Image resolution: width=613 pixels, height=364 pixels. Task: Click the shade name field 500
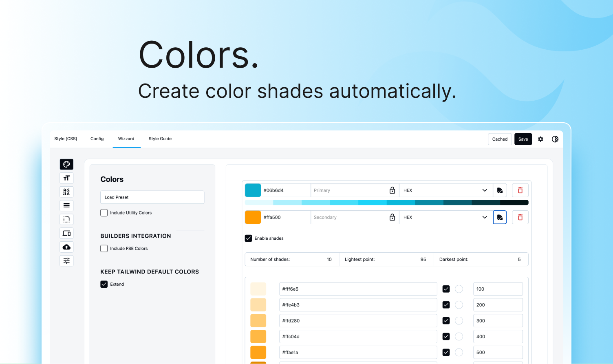coord(498,353)
